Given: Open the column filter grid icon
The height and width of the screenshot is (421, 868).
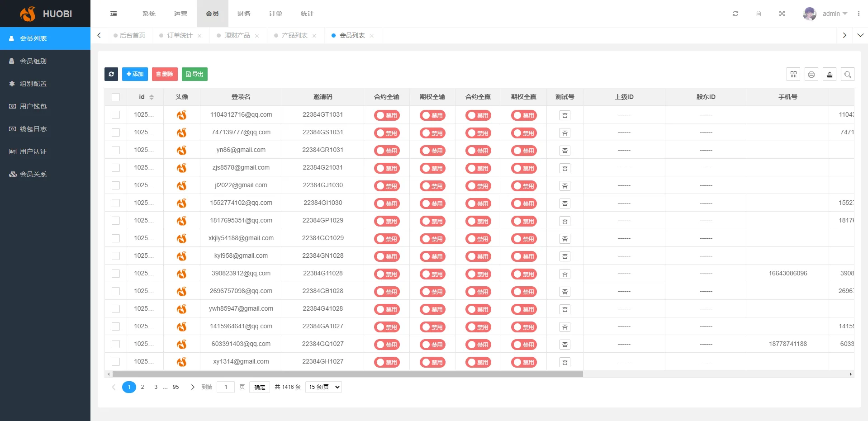Looking at the screenshot, I should coord(793,74).
